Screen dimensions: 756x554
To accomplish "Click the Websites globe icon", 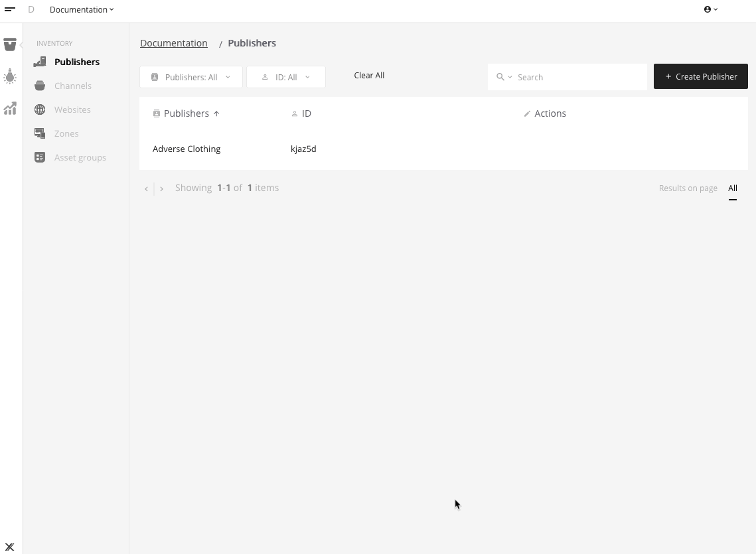I will [x=40, y=109].
